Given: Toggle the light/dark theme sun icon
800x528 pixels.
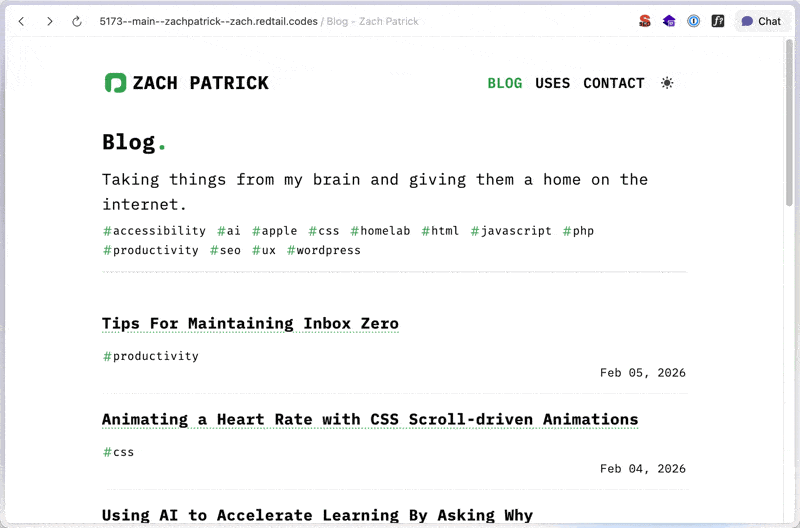Looking at the screenshot, I should coord(667,83).
